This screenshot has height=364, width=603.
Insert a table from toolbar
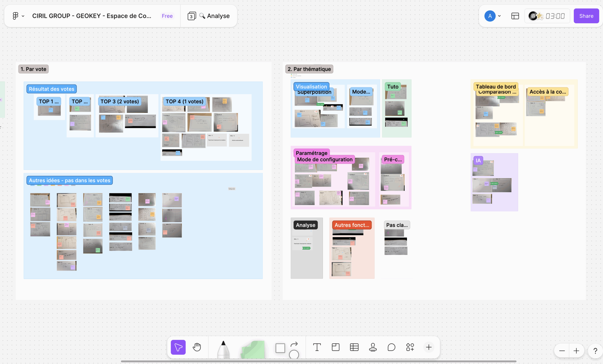tap(354, 347)
